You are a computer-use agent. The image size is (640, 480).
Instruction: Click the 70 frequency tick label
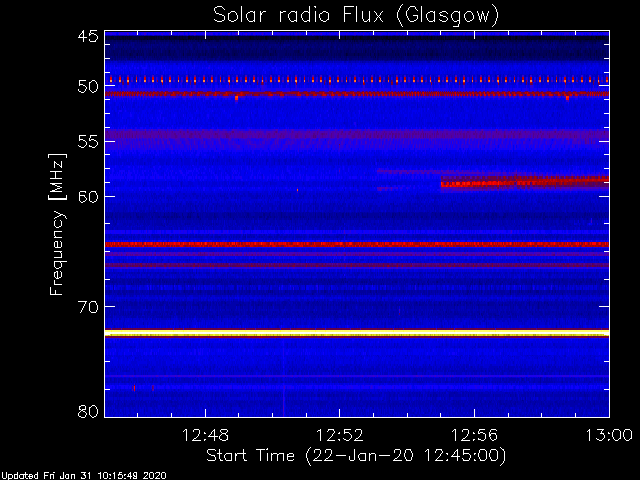coord(88,307)
